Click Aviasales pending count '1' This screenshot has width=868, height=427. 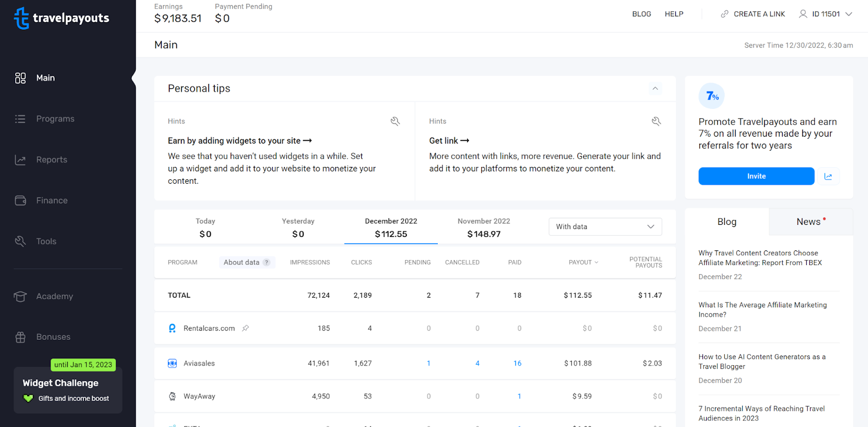[x=429, y=364]
